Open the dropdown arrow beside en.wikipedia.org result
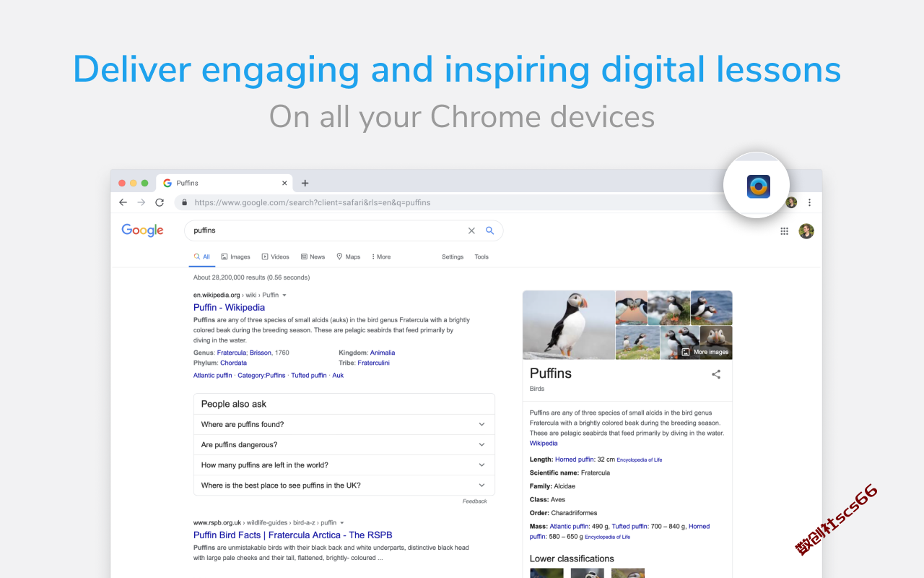 284,296
